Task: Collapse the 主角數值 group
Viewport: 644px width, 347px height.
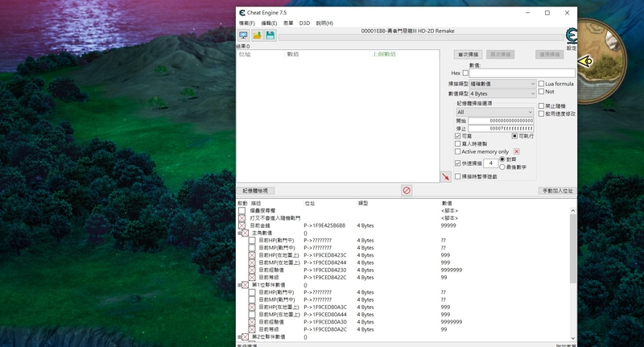Action: 239,233
